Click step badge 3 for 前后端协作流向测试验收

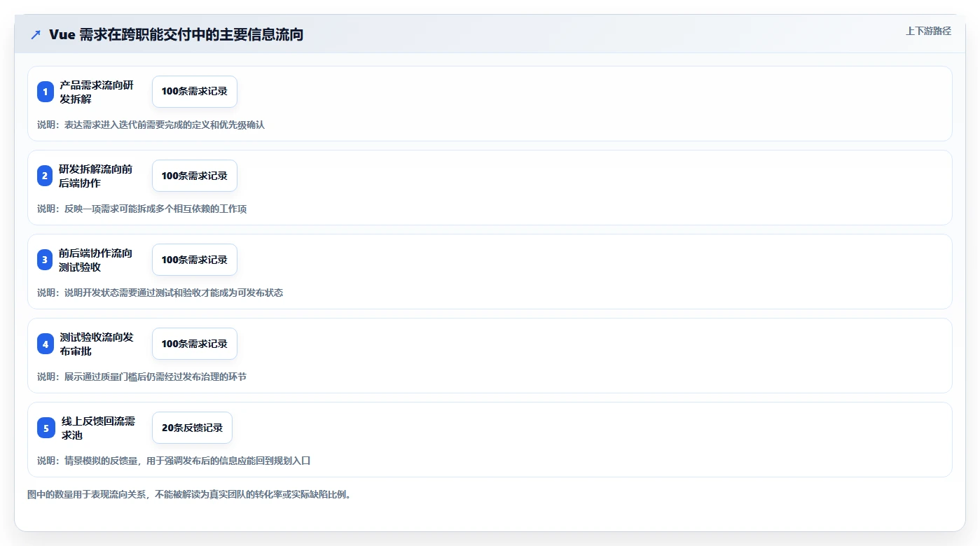pyautogui.click(x=46, y=260)
